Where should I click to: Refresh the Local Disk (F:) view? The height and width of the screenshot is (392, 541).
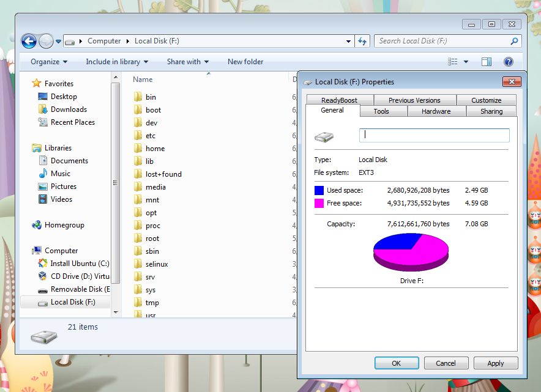pyautogui.click(x=362, y=42)
